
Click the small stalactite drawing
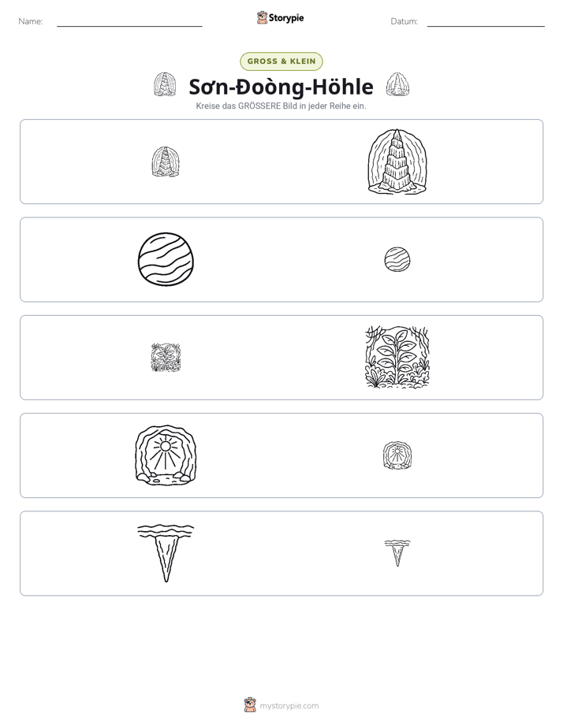397,553
